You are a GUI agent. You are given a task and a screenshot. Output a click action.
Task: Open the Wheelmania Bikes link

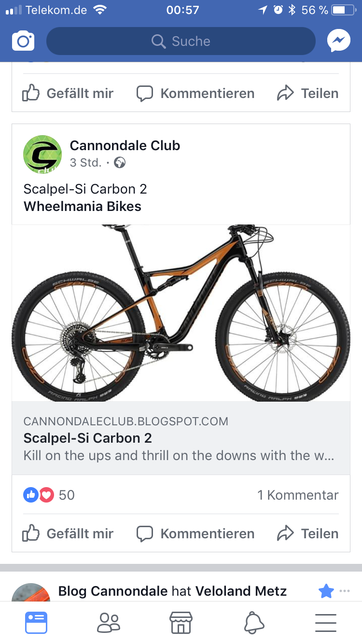click(83, 207)
